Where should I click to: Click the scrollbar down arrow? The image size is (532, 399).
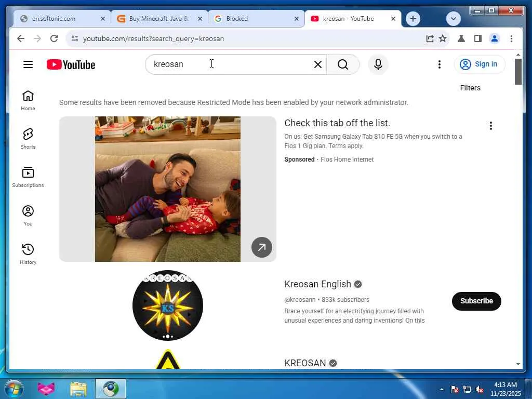click(518, 364)
